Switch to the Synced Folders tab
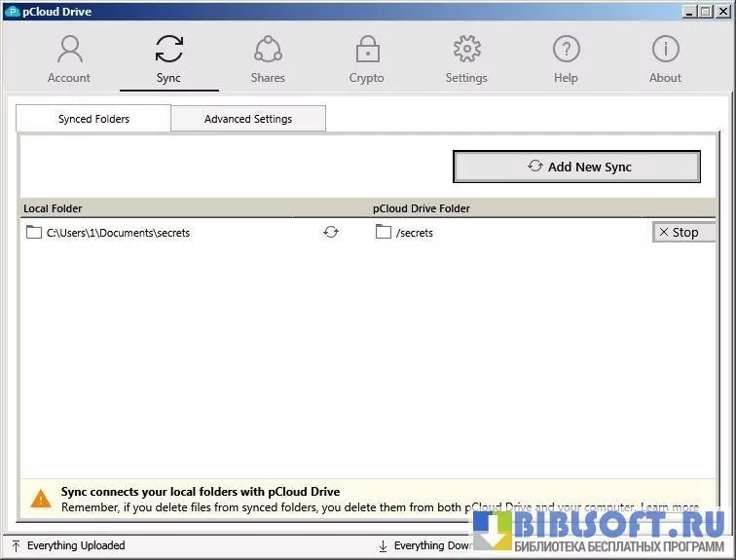This screenshot has width=736, height=560. pos(93,119)
